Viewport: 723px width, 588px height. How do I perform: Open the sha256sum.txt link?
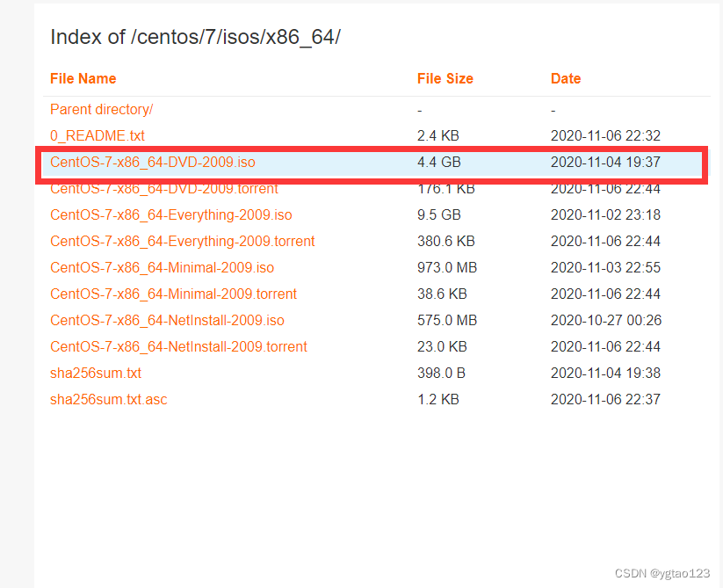pos(96,373)
